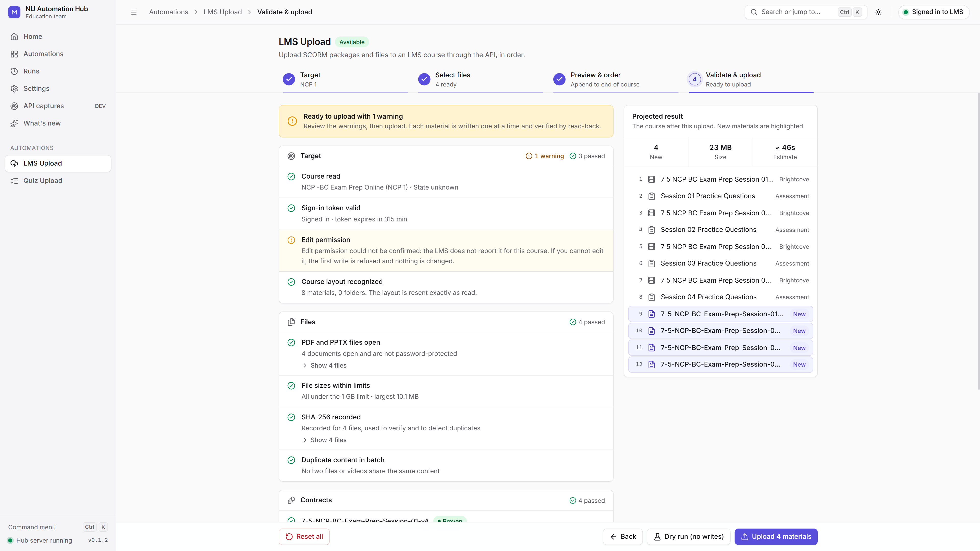This screenshot has width=980, height=551.
Task: Open API captures in the sidebar
Action: pos(58,106)
